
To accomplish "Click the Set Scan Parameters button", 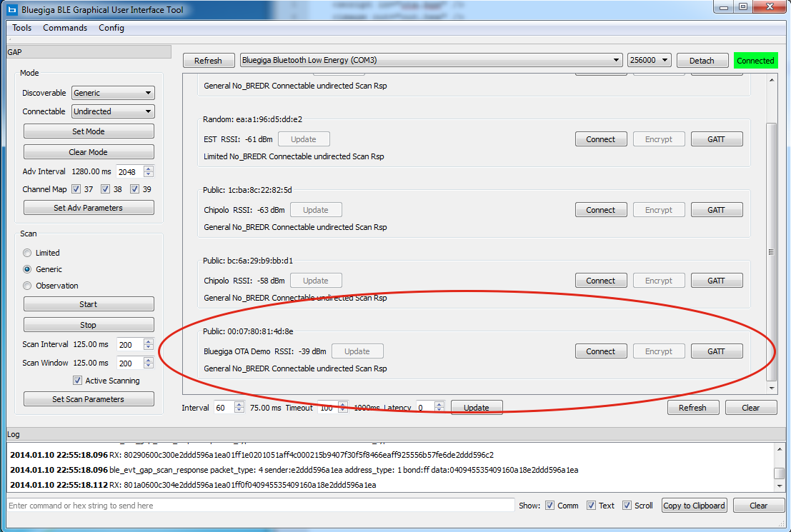I will click(89, 399).
